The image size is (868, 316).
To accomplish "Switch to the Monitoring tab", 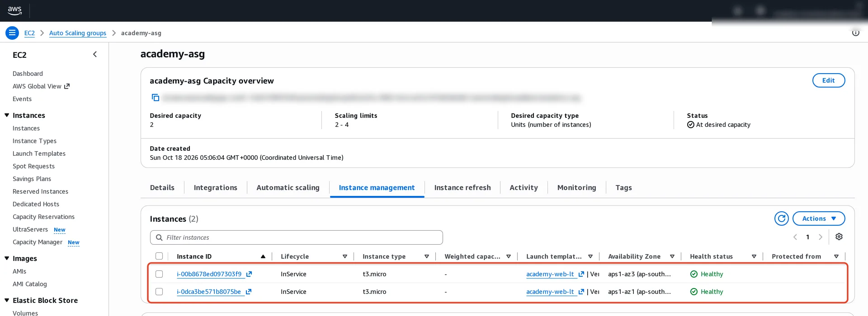I will point(577,187).
